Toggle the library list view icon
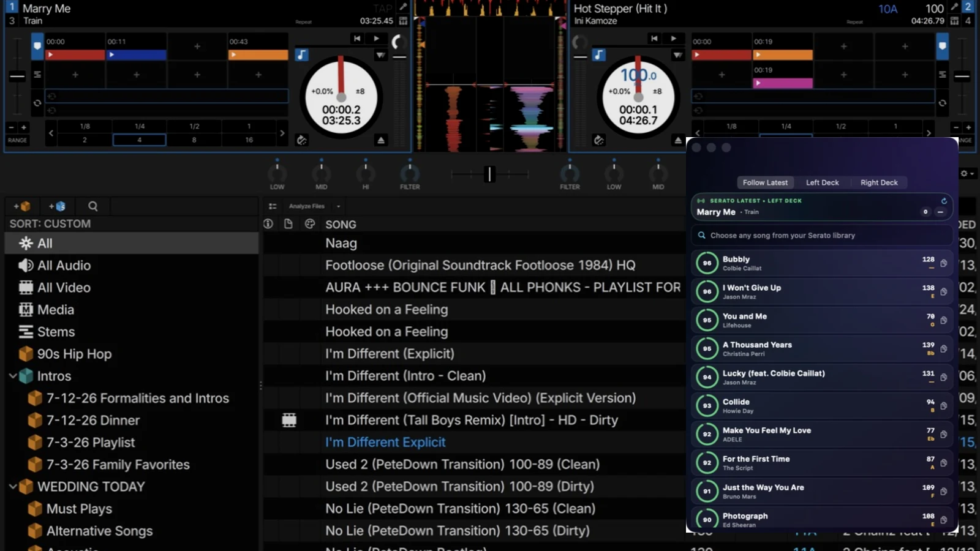 [x=273, y=206]
